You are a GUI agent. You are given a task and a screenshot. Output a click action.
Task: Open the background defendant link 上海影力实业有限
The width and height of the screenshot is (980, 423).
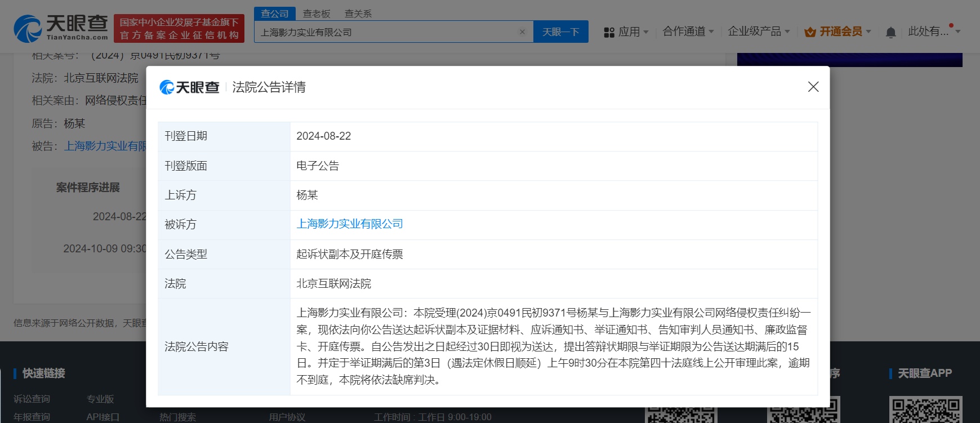[x=105, y=146]
